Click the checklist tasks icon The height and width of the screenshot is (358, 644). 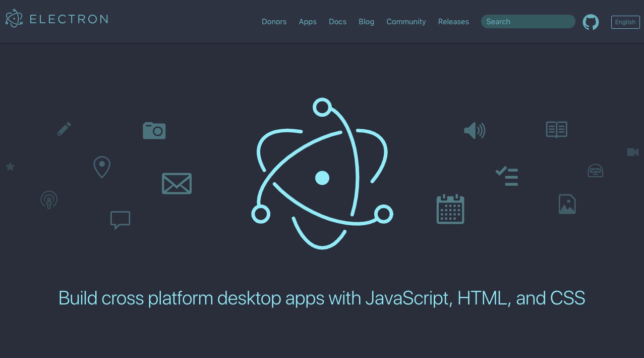[x=507, y=176]
